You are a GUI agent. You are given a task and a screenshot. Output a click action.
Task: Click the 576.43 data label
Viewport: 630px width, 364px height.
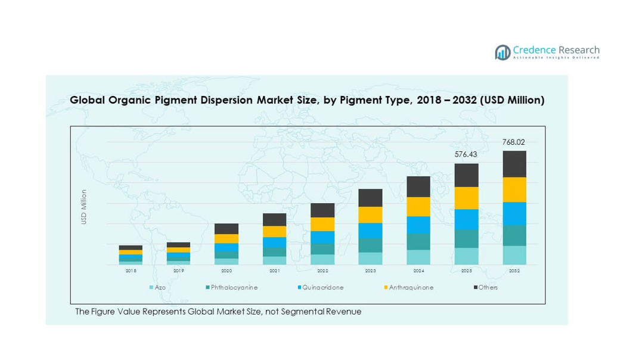click(466, 155)
